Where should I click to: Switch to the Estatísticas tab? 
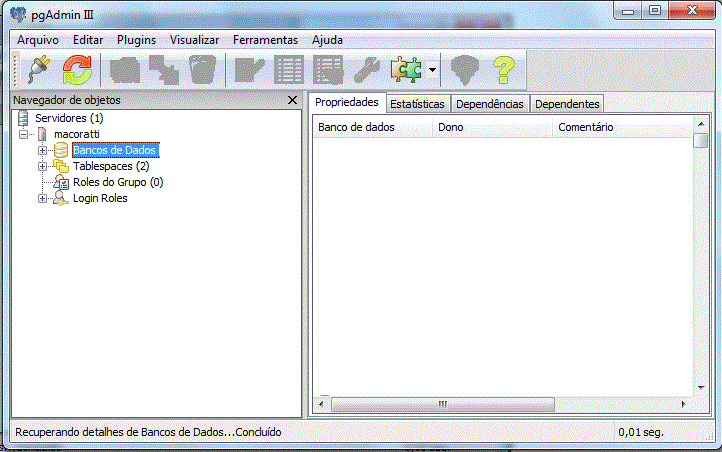(417, 104)
